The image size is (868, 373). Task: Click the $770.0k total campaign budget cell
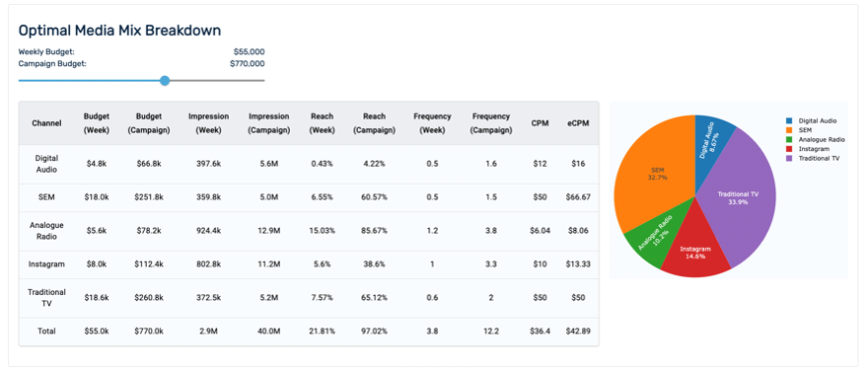pos(148,331)
